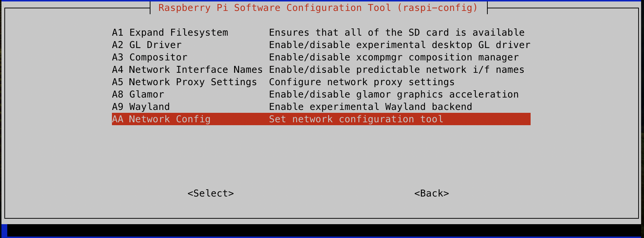Select the A8 Glamor option

138,94
